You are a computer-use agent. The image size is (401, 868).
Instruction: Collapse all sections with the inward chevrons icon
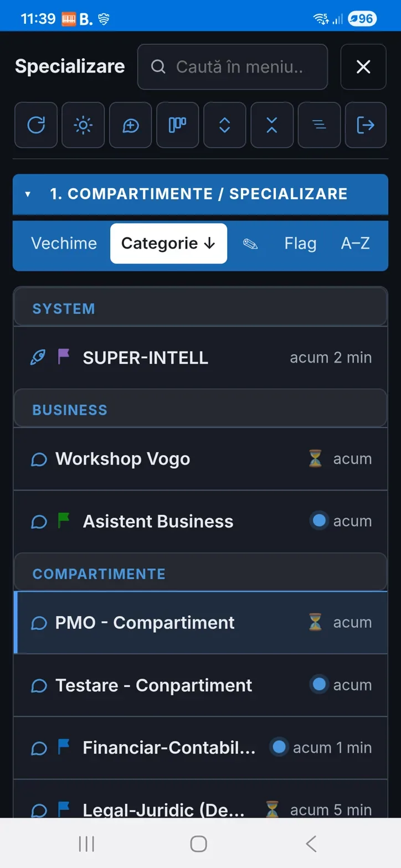[x=272, y=125]
